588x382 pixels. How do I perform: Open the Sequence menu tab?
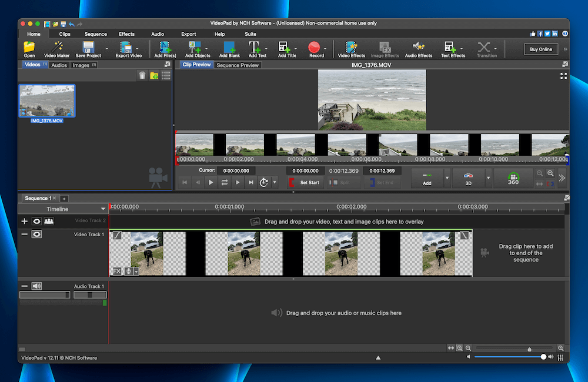pyautogui.click(x=96, y=34)
